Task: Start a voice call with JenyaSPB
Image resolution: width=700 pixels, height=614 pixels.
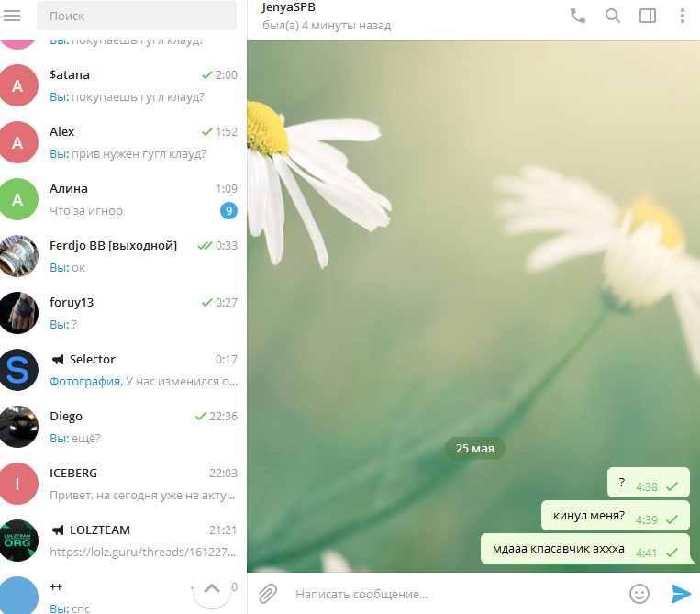Action: click(578, 16)
